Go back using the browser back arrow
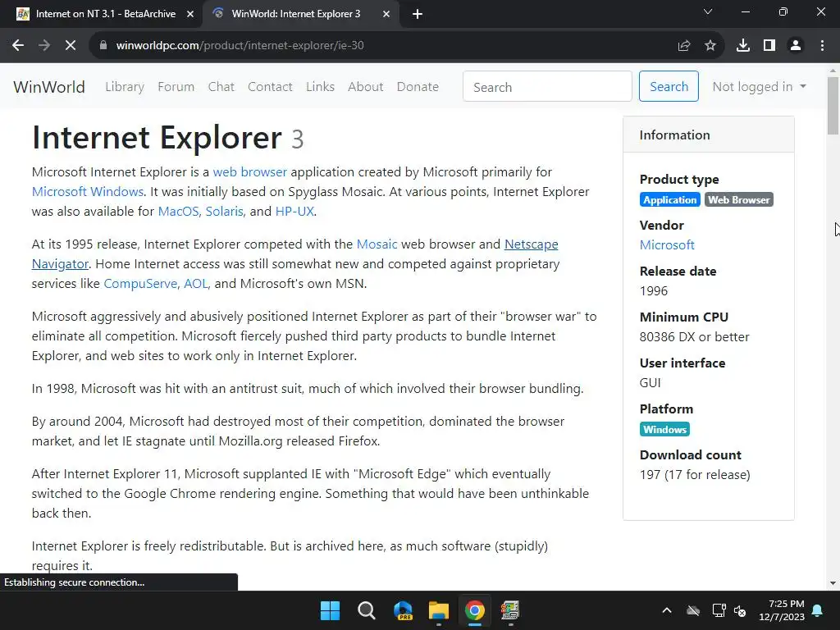Image resolution: width=840 pixels, height=630 pixels. click(x=18, y=46)
